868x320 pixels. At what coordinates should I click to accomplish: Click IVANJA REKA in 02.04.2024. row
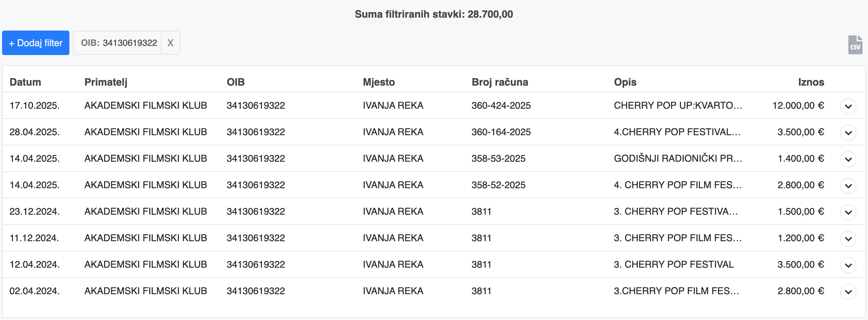click(393, 291)
